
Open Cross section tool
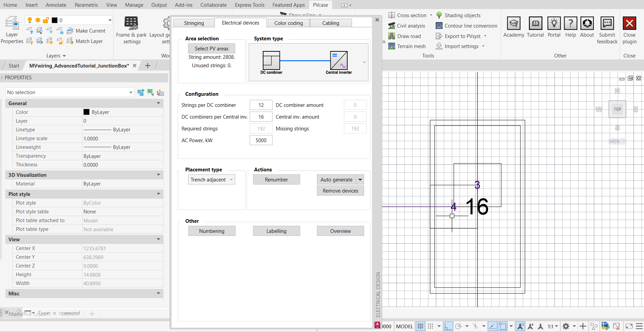407,15
